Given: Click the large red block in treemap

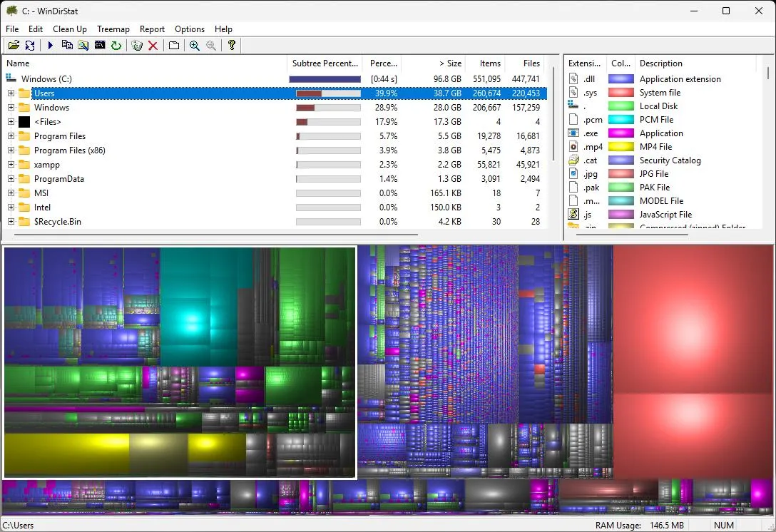Looking at the screenshot, I should pos(693,319).
